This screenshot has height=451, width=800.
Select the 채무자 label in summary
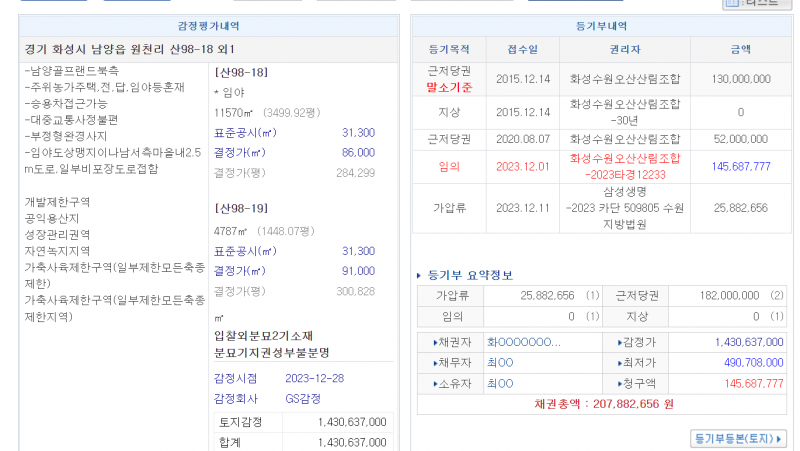coord(449,362)
